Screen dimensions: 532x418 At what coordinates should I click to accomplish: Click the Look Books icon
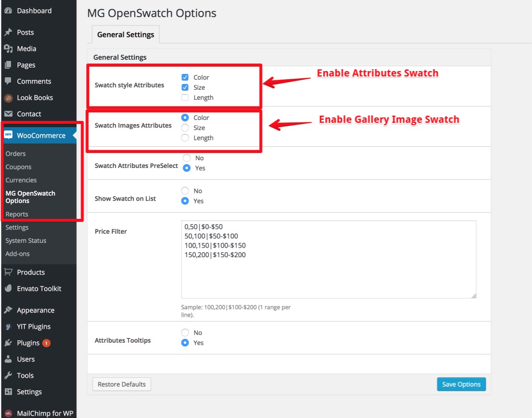coord(8,98)
